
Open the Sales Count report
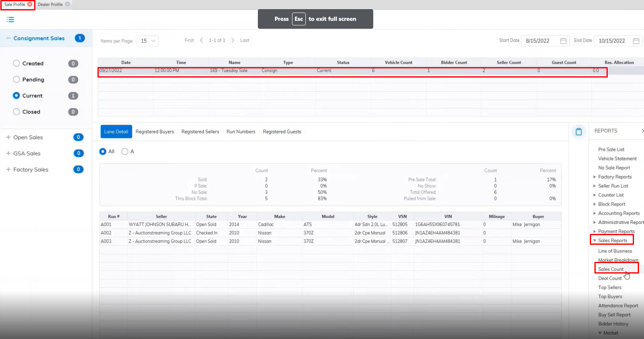coord(611,269)
